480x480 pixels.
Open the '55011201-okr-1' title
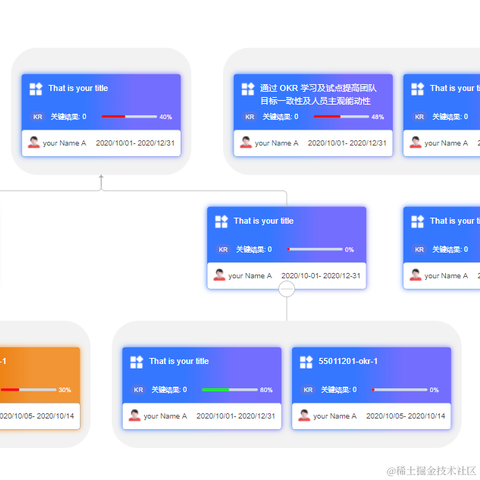pyautogui.click(x=348, y=361)
